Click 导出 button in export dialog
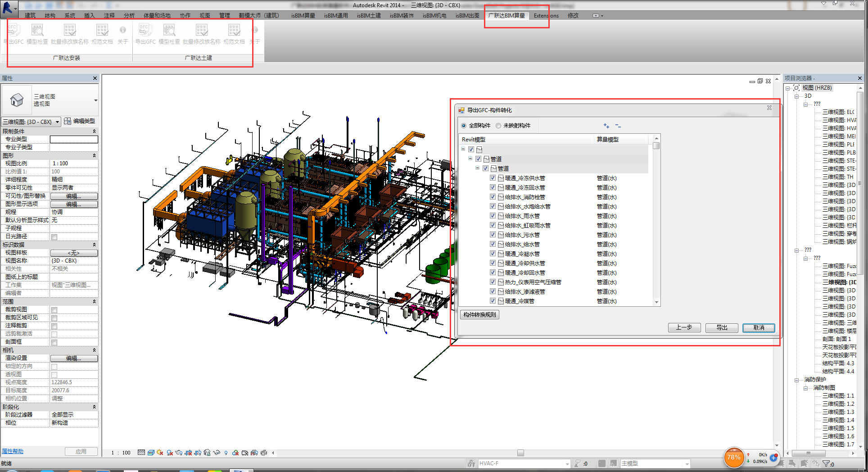Viewport: 868px width, 472px height. tap(722, 327)
